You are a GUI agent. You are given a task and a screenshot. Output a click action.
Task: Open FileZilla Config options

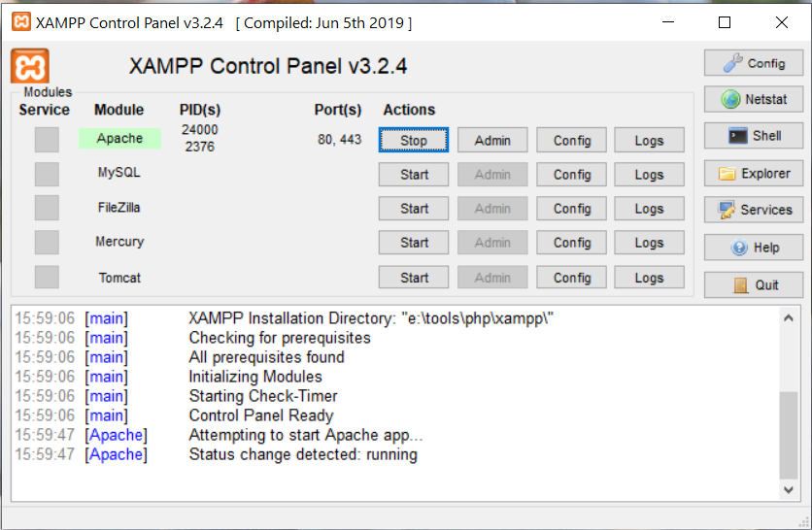(572, 209)
